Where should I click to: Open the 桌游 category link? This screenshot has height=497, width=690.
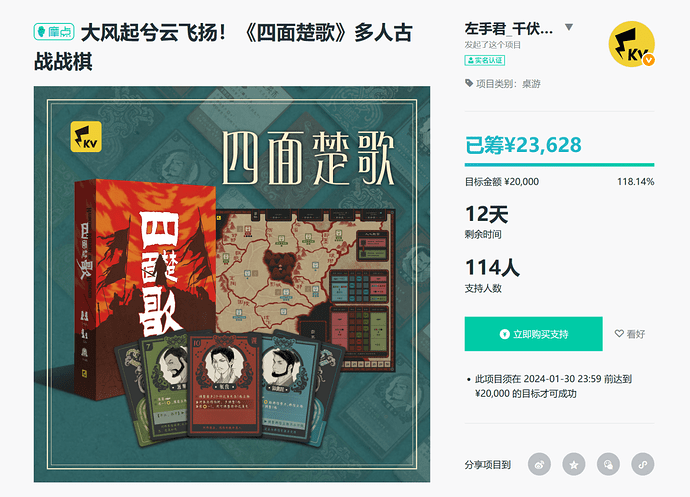tap(531, 84)
